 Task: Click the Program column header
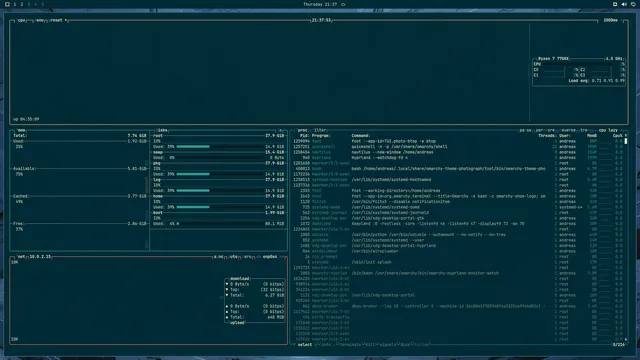pyautogui.click(x=321, y=136)
